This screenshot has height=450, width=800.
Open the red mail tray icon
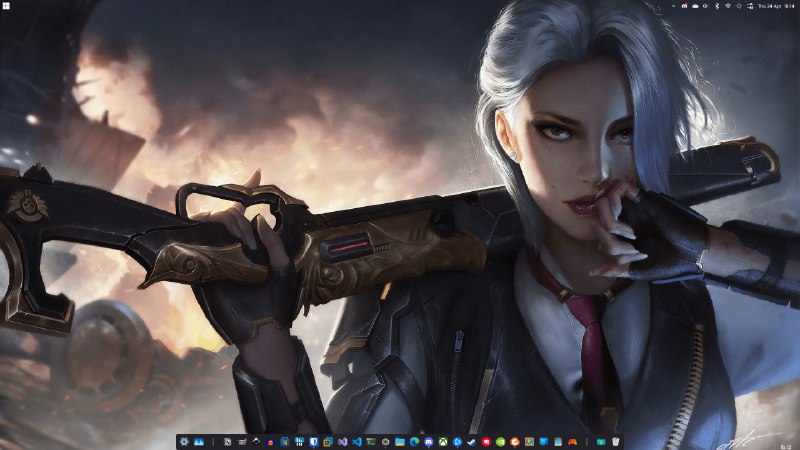684,6
